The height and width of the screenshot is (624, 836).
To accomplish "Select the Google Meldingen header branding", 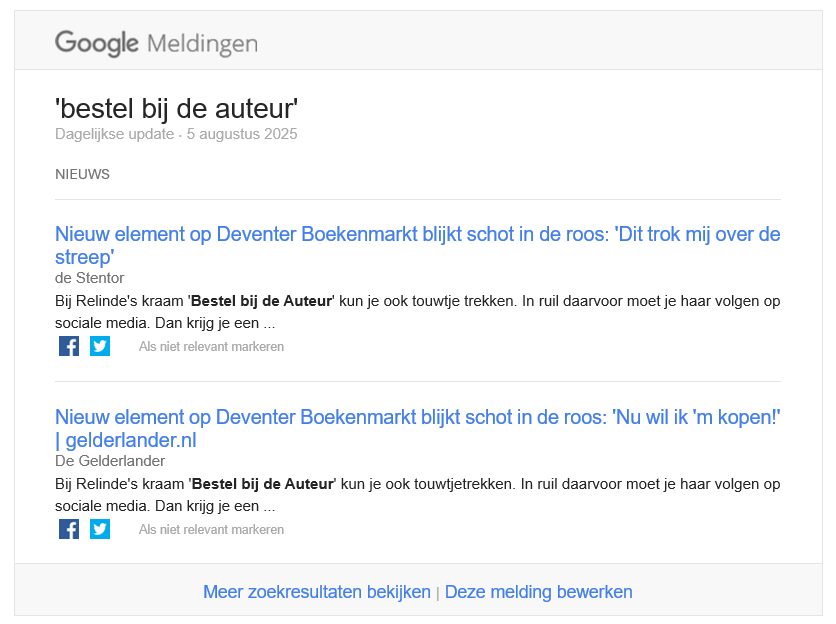I will click(156, 43).
